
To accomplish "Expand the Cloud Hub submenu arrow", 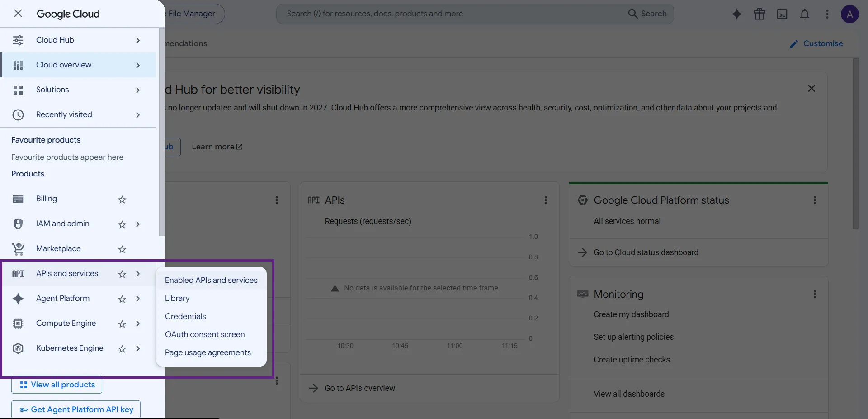I will tap(138, 40).
